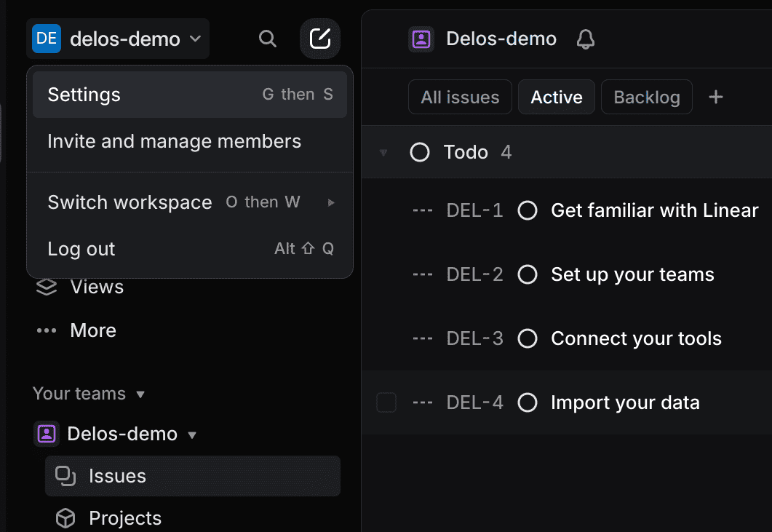Open issue Connect your tools
This screenshot has width=772, height=532.
636,338
